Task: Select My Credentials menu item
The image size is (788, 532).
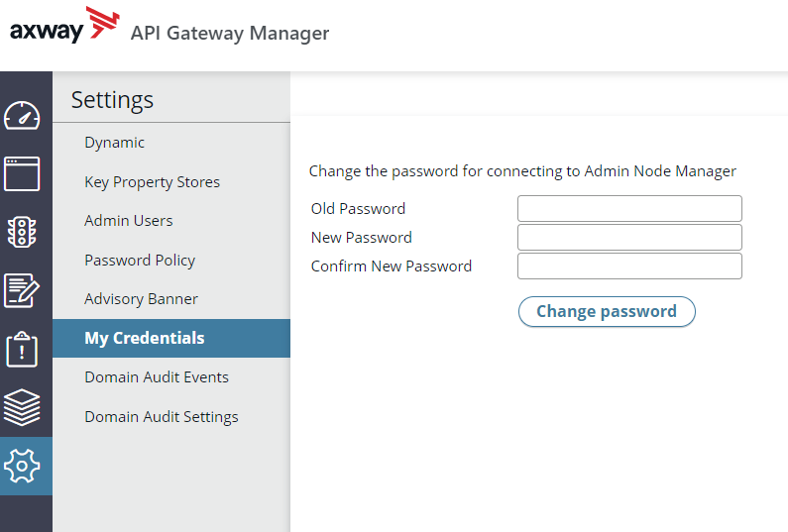Action: [145, 338]
